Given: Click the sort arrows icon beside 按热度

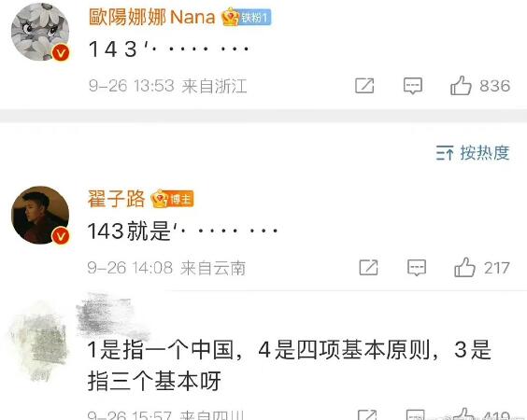Looking at the screenshot, I should pyautogui.click(x=445, y=153).
